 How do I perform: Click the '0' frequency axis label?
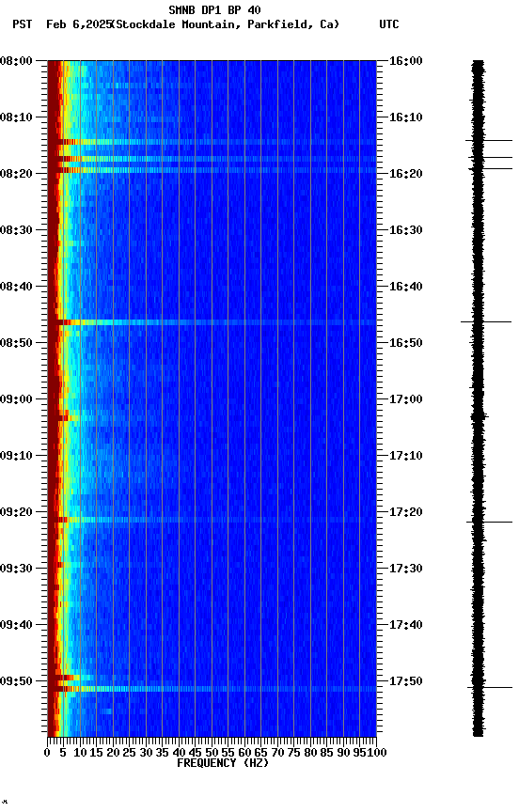[x=47, y=753]
